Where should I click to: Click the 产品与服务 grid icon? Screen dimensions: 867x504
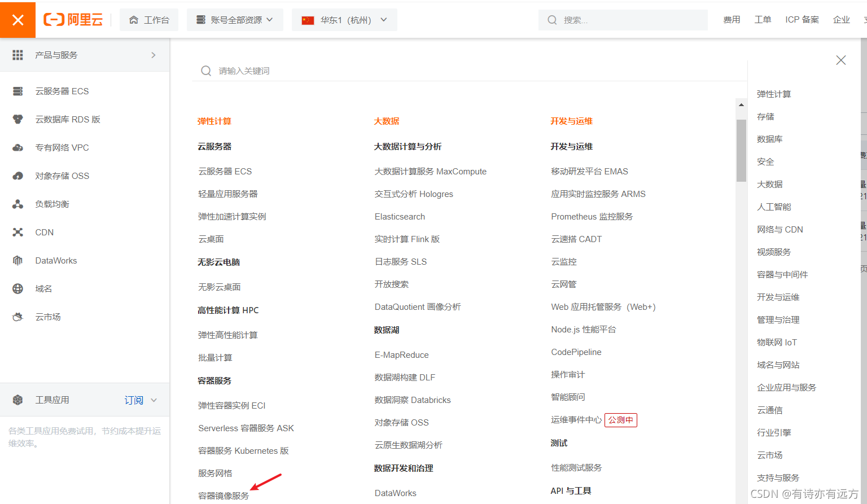(x=17, y=55)
